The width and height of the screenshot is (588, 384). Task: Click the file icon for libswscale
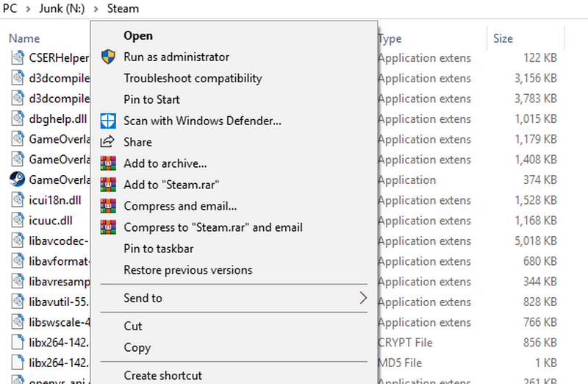coord(17,322)
